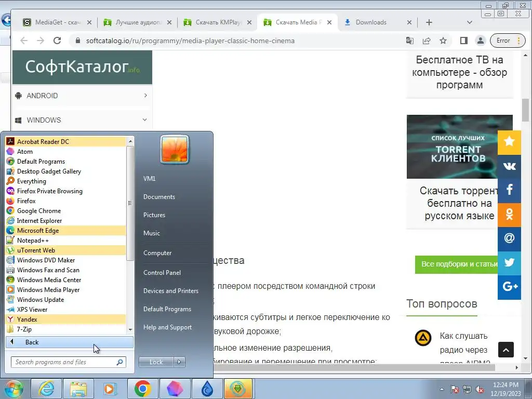Screen dimensions: 532x399
Task: Click the address bar URL
Action: click(x=190, y=41)
